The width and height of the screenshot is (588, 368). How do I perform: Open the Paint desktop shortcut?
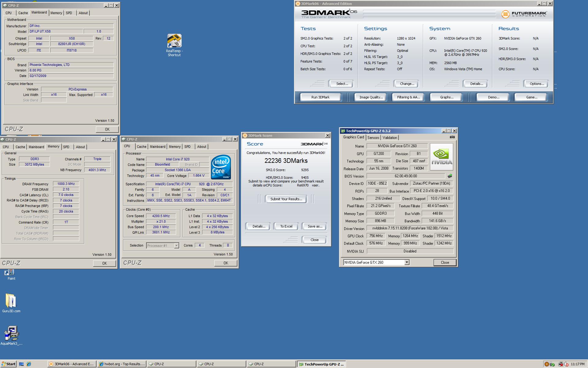tap(11, 274)
